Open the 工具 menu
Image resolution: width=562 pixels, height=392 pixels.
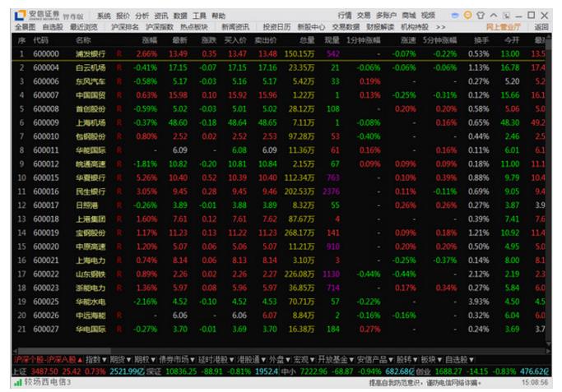199,16
